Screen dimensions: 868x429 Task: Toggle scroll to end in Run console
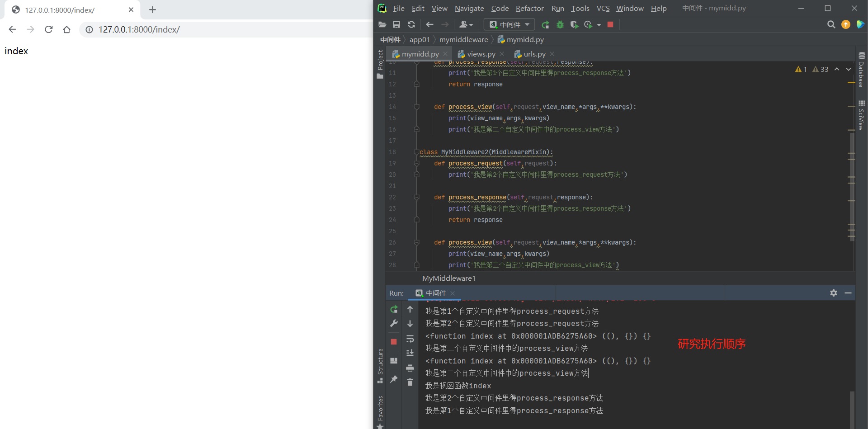[x=410, y=353]
